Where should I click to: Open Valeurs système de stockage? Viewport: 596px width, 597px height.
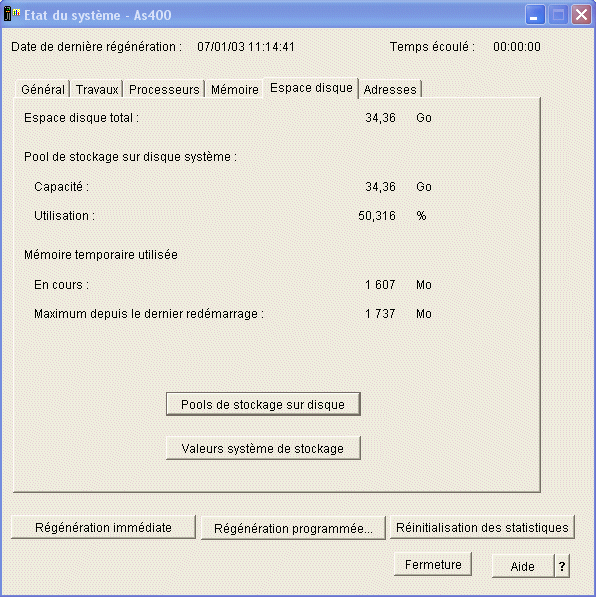click(263, 448)
